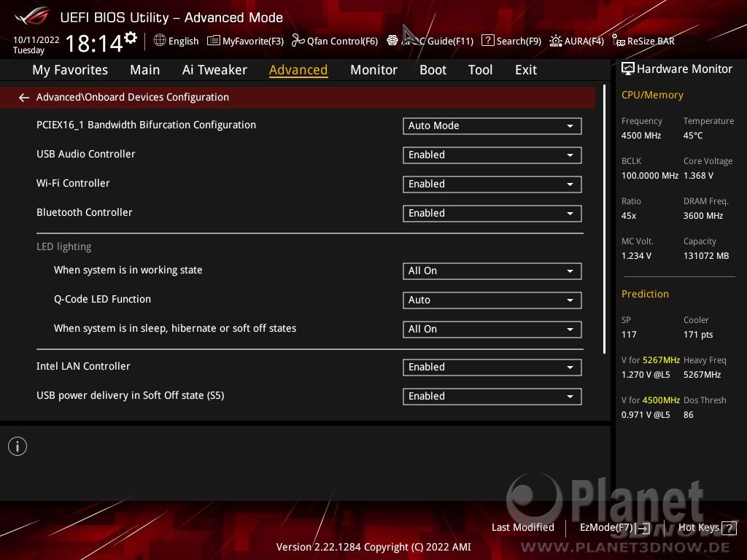Open the Monitor tab
The height and width of the screenshot is (560, 747).
pyautogui.click(x=373, y=70)
